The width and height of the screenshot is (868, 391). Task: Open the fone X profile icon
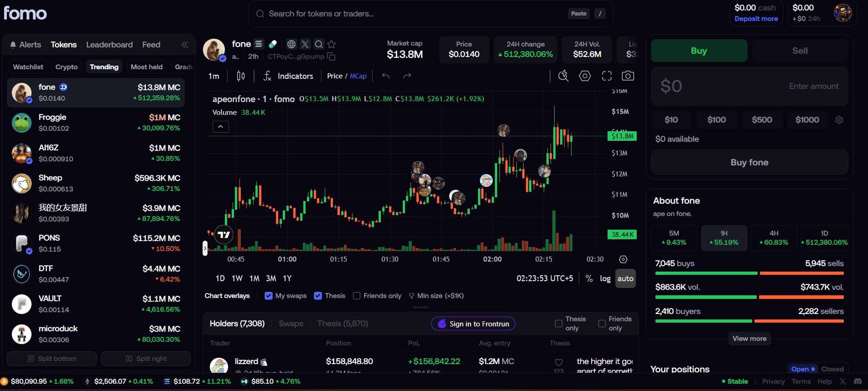pos(305,44)
